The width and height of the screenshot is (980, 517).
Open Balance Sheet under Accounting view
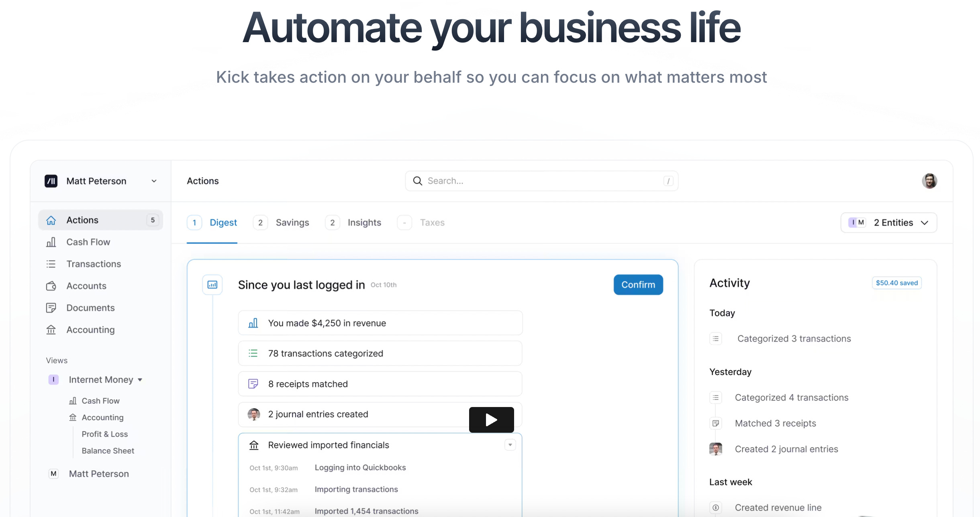[x=108, y=451]
